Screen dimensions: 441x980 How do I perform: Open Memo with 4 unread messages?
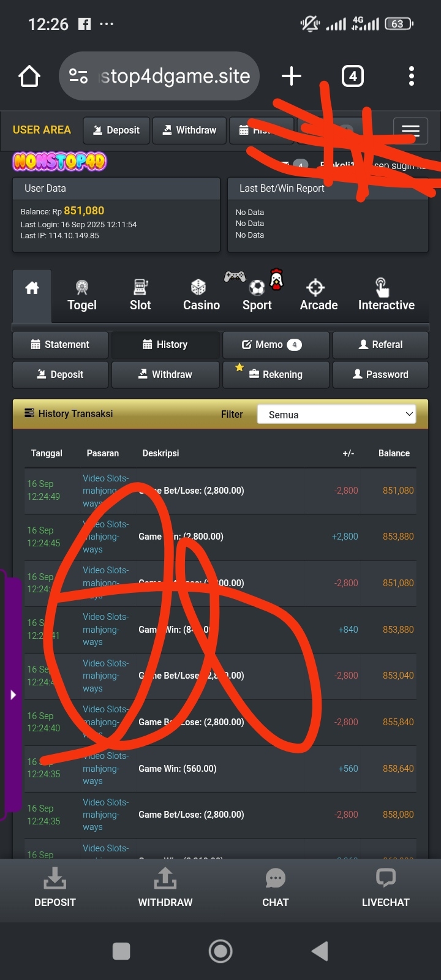click(x=276, y=345)
